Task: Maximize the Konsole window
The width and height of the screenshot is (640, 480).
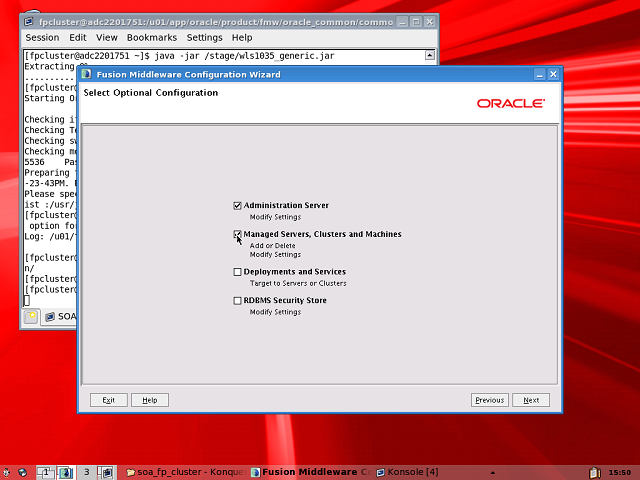Action: coord(416,22)
